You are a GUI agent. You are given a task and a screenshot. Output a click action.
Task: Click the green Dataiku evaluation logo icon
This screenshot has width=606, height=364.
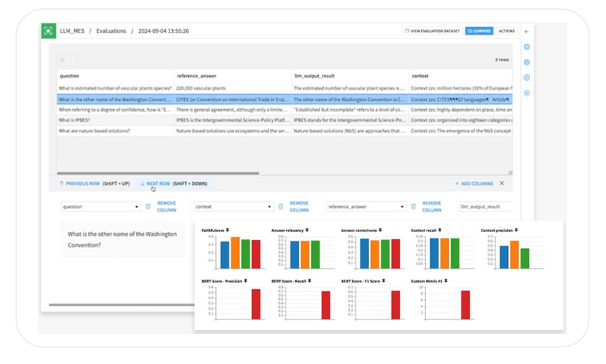[x=48, y=31]
